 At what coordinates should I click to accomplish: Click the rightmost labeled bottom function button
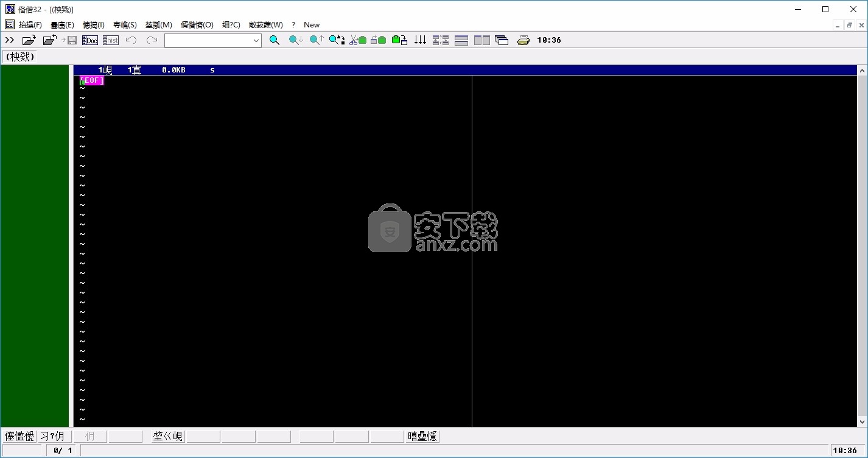click(422, 436)
